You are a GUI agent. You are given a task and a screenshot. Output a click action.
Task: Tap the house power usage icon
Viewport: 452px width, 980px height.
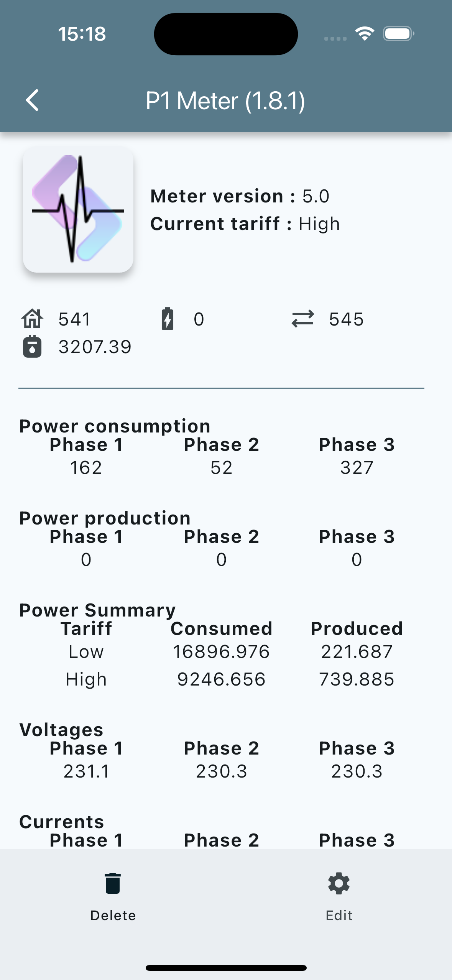click(x=32, y=319)
